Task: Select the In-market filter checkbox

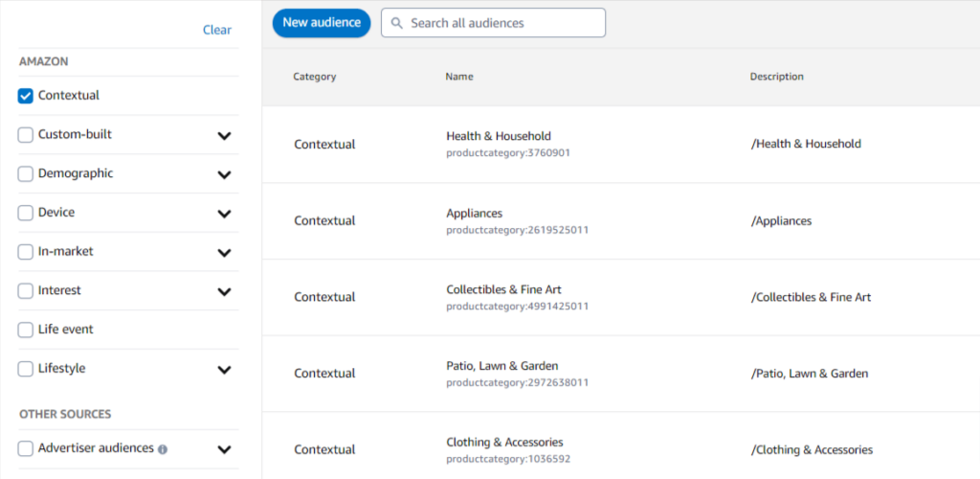Action: point(26,252)
